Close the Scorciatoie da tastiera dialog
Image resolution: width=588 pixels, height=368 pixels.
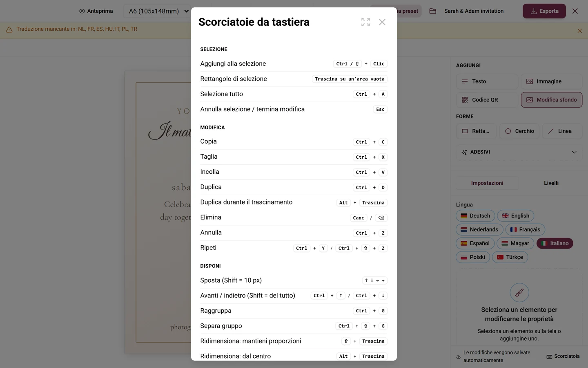coord(382,22)
